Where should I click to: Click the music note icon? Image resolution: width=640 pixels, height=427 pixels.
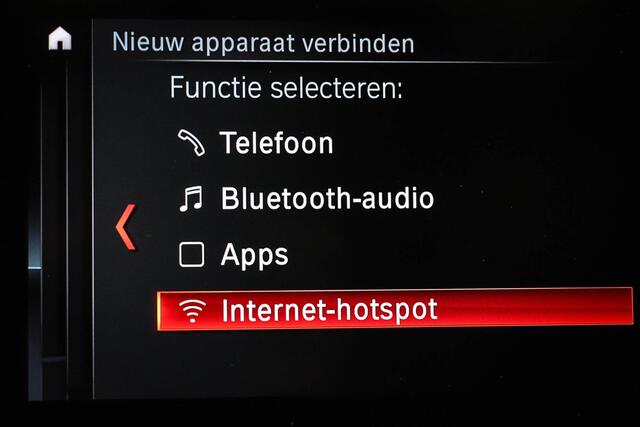point(191,199)
